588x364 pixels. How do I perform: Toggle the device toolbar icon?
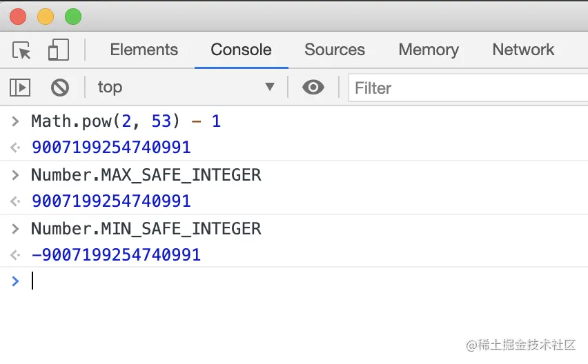pyautogui.click(x=59, y=50)
